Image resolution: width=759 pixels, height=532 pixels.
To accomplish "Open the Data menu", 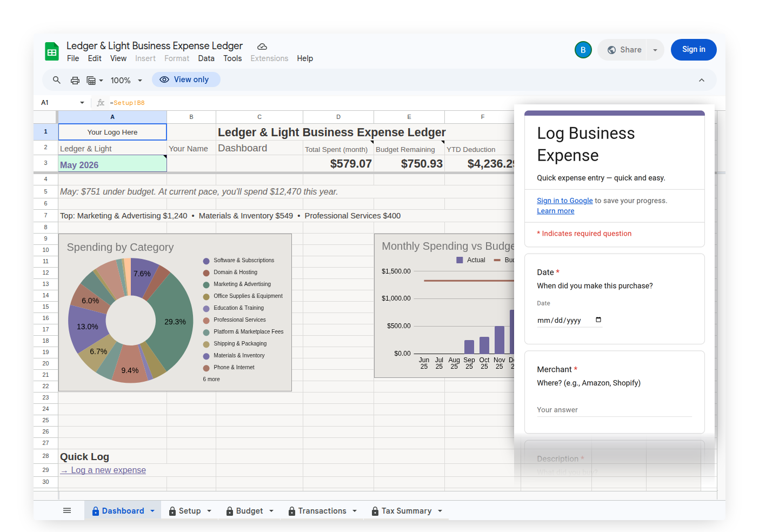I will (x=206, y=58).
